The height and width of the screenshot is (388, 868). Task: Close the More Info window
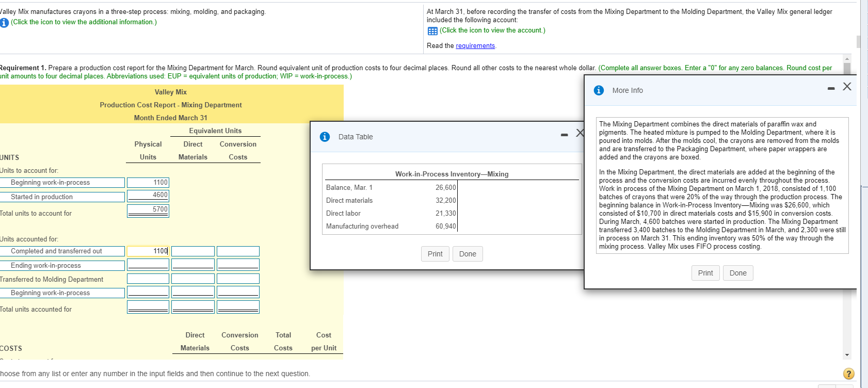pyautogui.click(x=847, y=87)
